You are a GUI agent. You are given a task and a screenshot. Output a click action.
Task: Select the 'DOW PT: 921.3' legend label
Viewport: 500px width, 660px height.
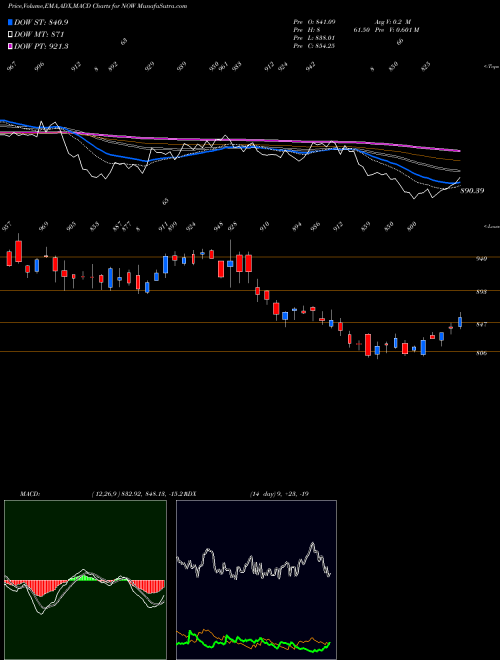(41, 46)
